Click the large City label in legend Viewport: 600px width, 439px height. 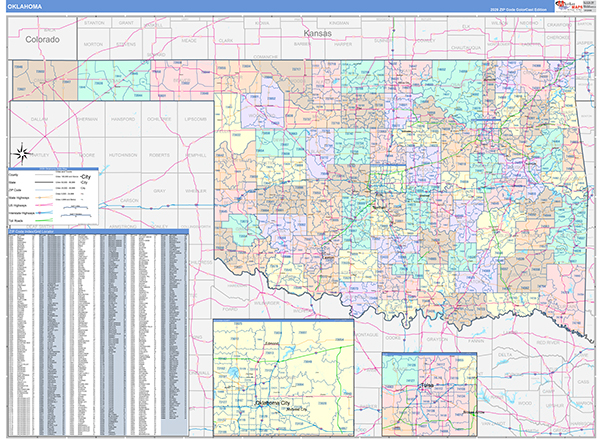pyautogui.click(x=87, y=176)
